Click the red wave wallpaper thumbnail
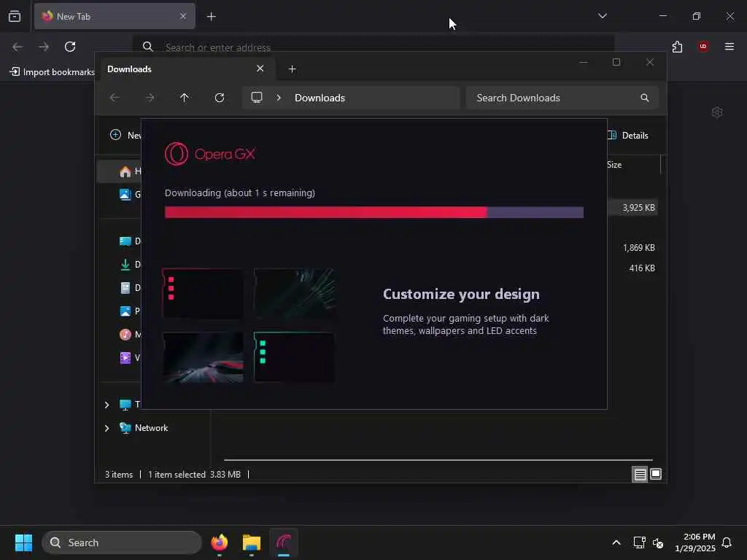Viewport: 747px width, 560px height. coord(203,357)
